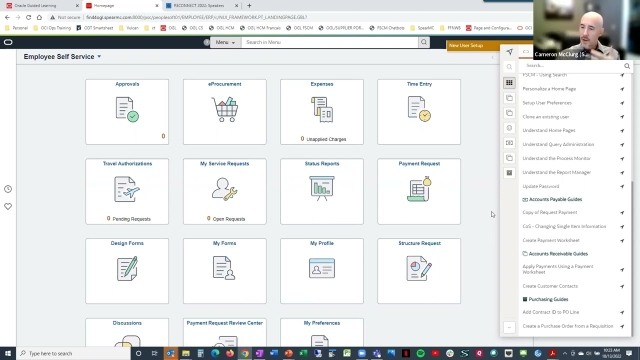640x360 pixels.
Task: Open Setup User Preferences guide
Action: click(x=547, y=103)
